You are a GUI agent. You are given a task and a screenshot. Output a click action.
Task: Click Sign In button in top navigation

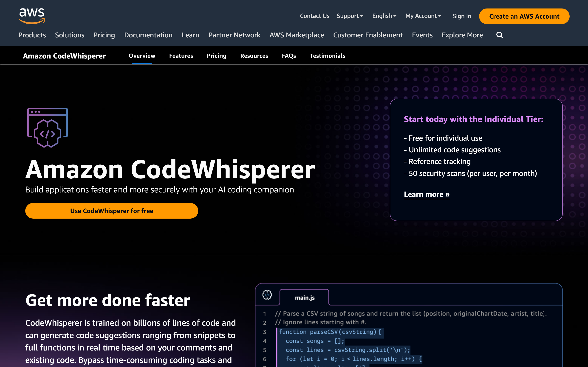click(462, 16)
